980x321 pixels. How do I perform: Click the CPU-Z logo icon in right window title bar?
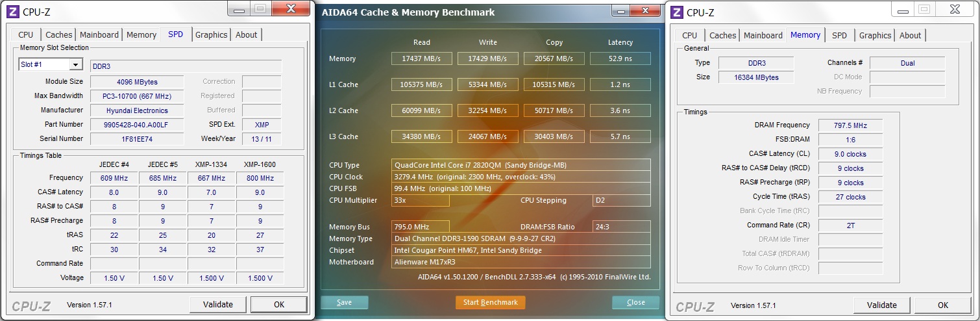[677, 12]
